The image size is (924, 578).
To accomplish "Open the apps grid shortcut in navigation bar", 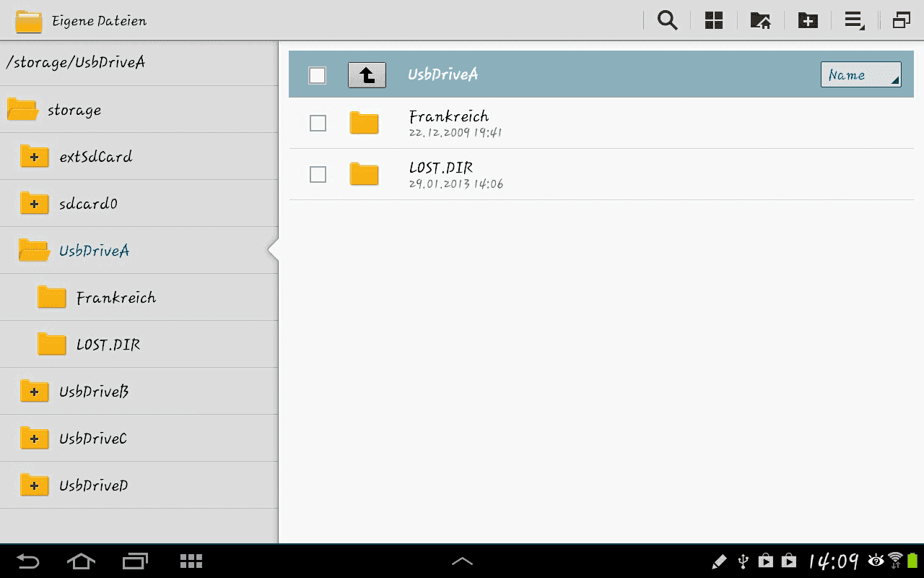I will point(191,561).
